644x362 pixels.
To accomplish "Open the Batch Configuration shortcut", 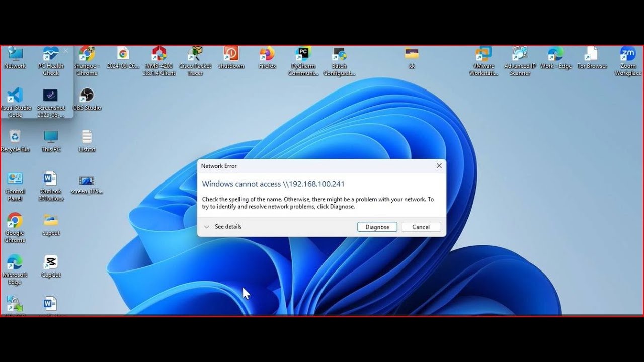I will tap(339, 61).
